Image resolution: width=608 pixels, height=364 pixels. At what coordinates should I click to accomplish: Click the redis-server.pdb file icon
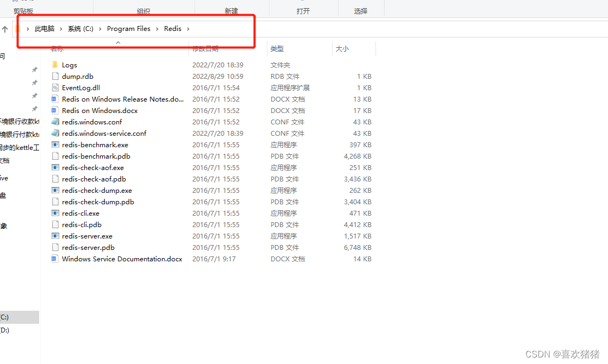coord(55,247)
